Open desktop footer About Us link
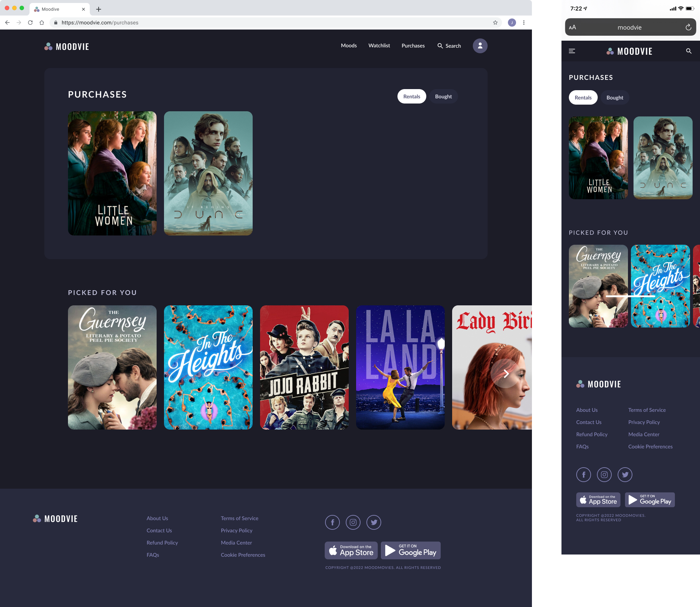Viewport: 700px width, 607px height. click(x=157, y=518)
